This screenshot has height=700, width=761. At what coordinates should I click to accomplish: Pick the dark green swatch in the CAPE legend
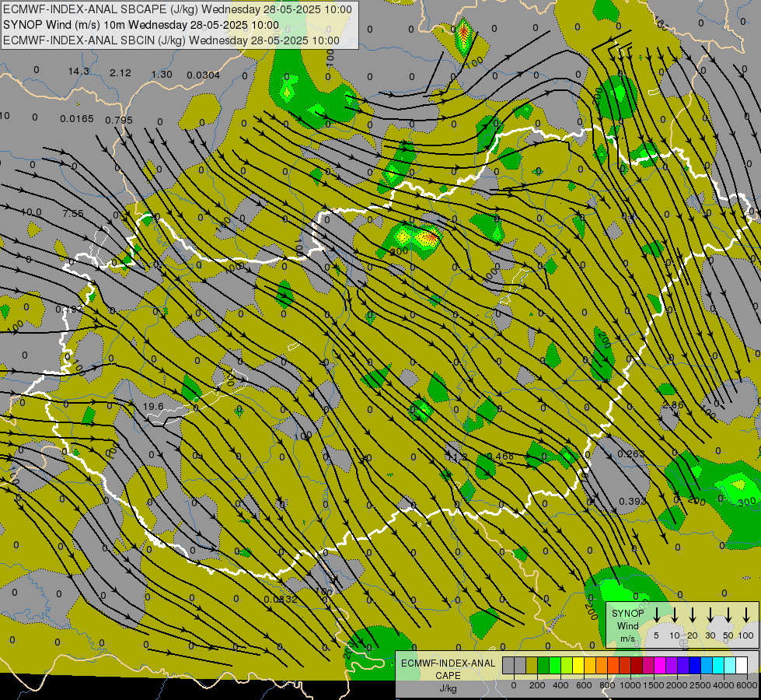pyautogui.click(x=543, y=665)
